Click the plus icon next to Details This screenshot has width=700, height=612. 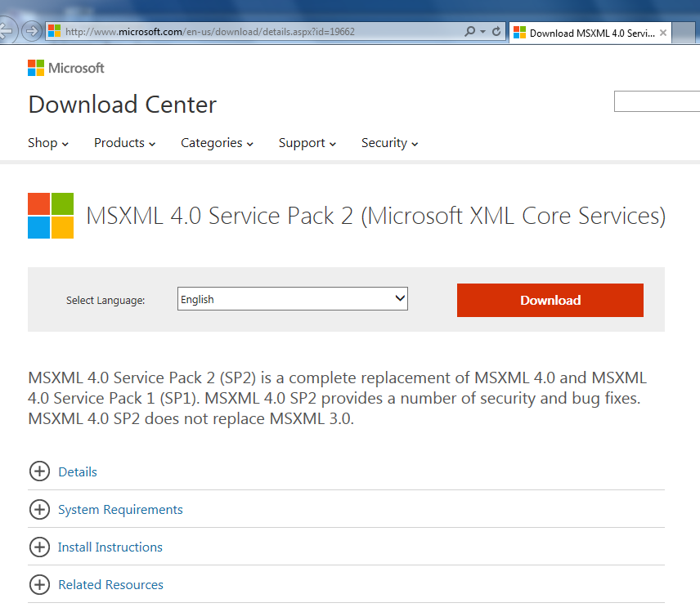click(39, 471)
